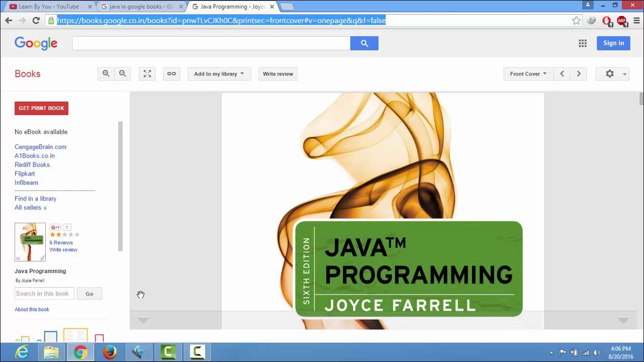
Task: Click the sidebar vertical scrollbar
Action: (120, 186)
